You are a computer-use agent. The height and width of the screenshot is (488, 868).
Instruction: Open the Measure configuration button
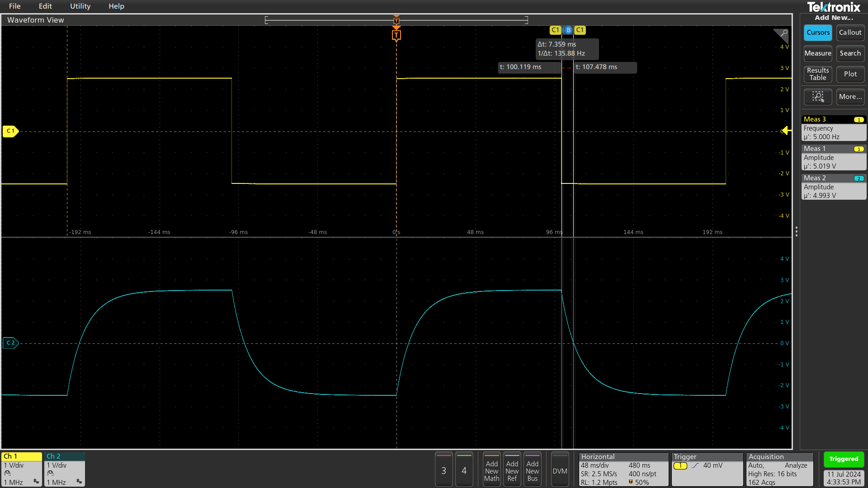pos(818,53)
